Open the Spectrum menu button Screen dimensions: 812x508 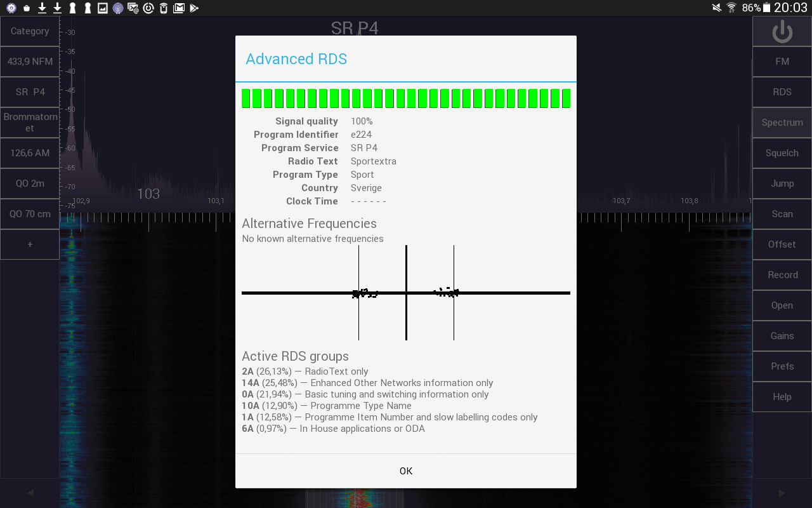point(782,123)
